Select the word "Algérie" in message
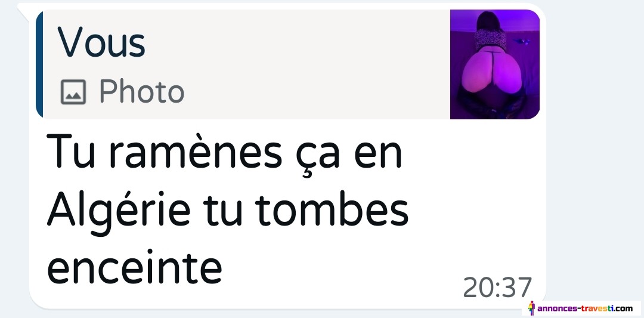This screenshot has width=644, height=318. (119, 213)
